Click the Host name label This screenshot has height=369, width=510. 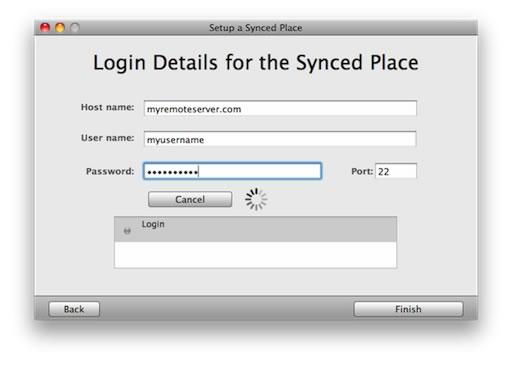coord(107,107)
